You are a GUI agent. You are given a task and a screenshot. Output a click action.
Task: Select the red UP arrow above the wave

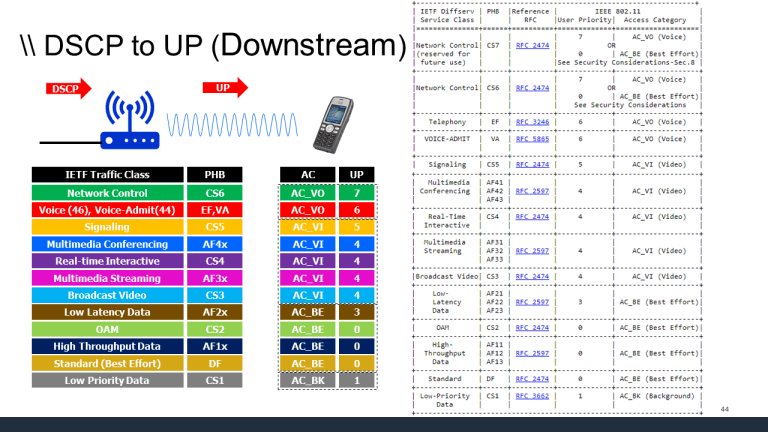(225, 88)
